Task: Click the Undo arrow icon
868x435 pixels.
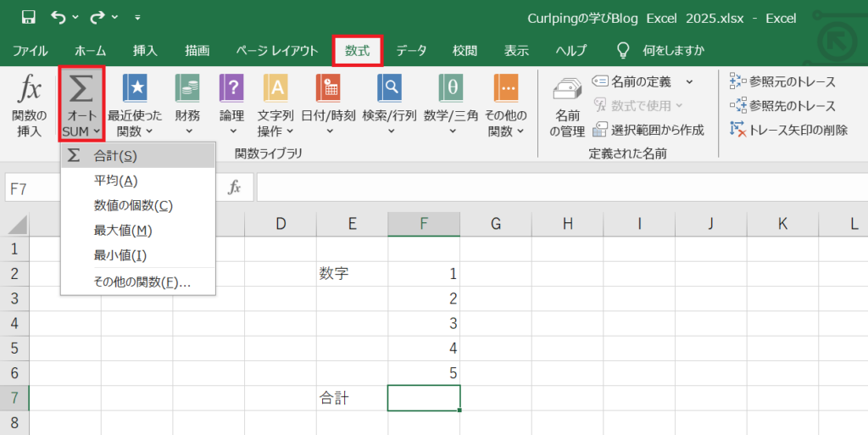Action: pyautogui.click(x=58, y=17)
